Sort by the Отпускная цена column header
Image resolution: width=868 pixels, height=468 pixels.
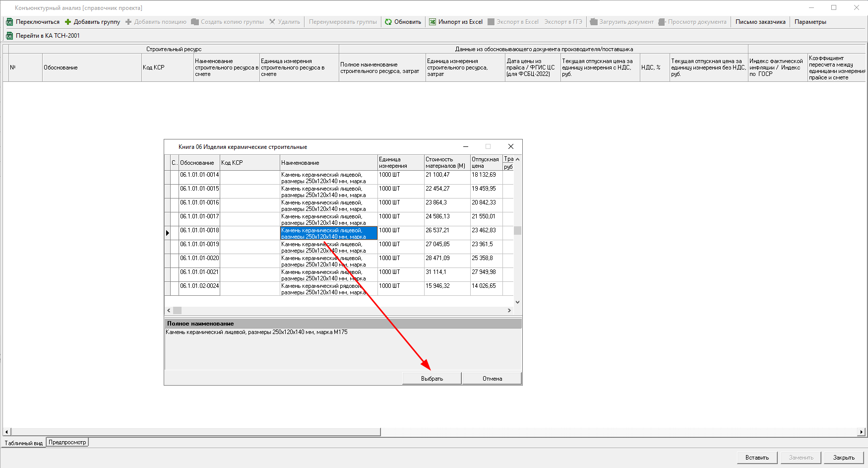click(486, 162)
